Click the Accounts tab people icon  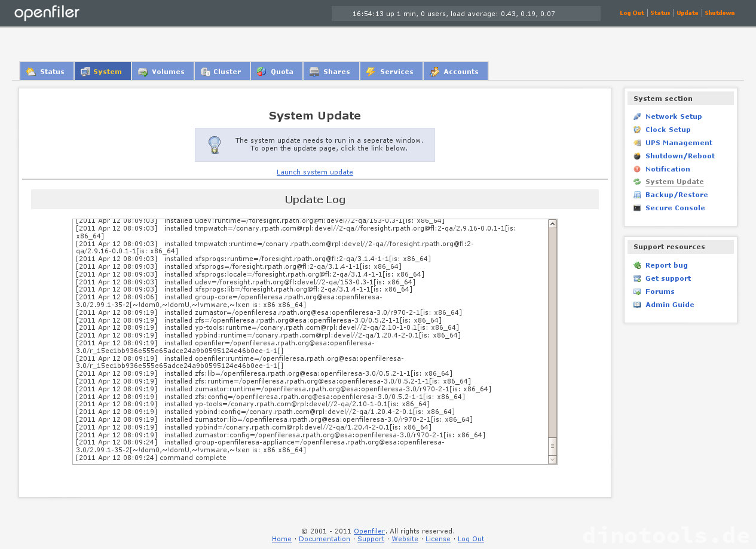pyautogui.click(x=434, y=72)
